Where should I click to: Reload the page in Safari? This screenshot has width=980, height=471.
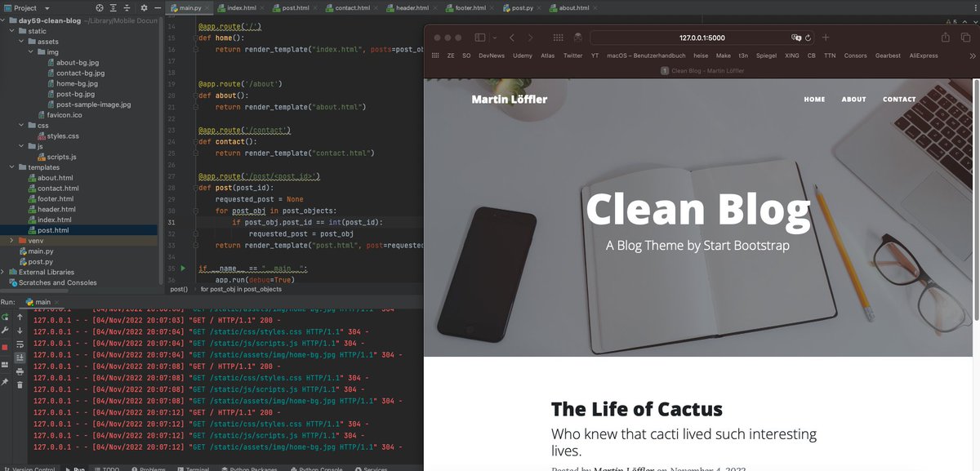tap(808, 38)
